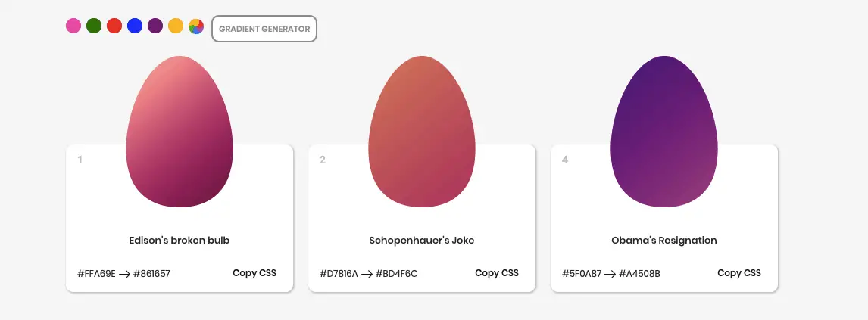The image size is (868, 320).
Task: Copy CSS for Schopenhauer's Joke
Action: point(497,273)
